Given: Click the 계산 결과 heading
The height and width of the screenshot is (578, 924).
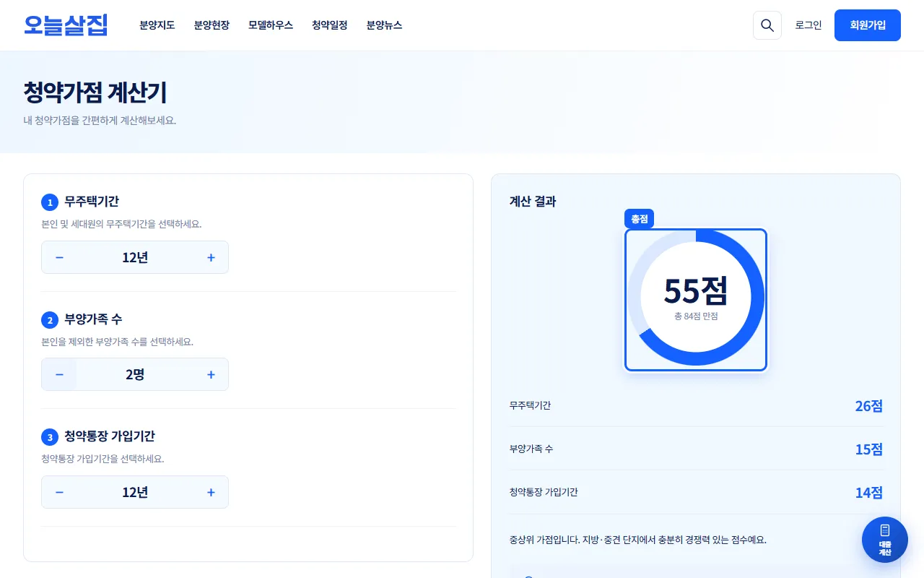Looking at the screenshot, I should click(533, 202).
